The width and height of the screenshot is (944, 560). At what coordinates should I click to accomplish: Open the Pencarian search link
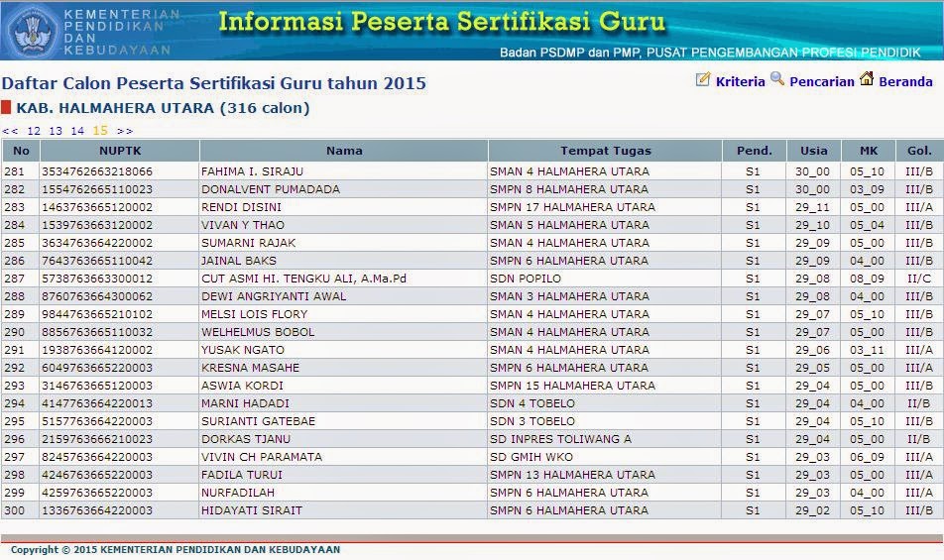tap(822, 82)
